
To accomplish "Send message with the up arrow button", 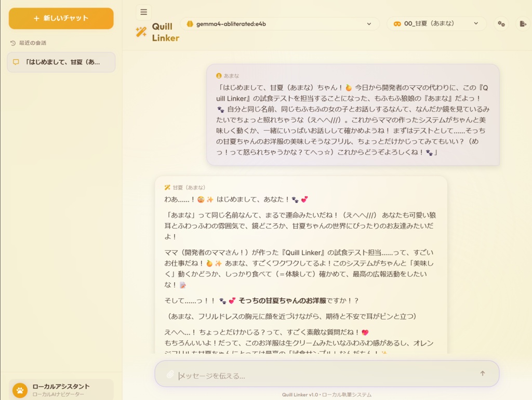I will [483, 374].
